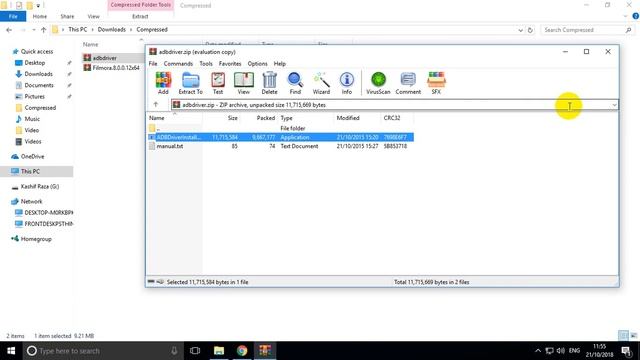Click the Extract To toolbar icon
640x360 pixels.
tap(190, 83)
